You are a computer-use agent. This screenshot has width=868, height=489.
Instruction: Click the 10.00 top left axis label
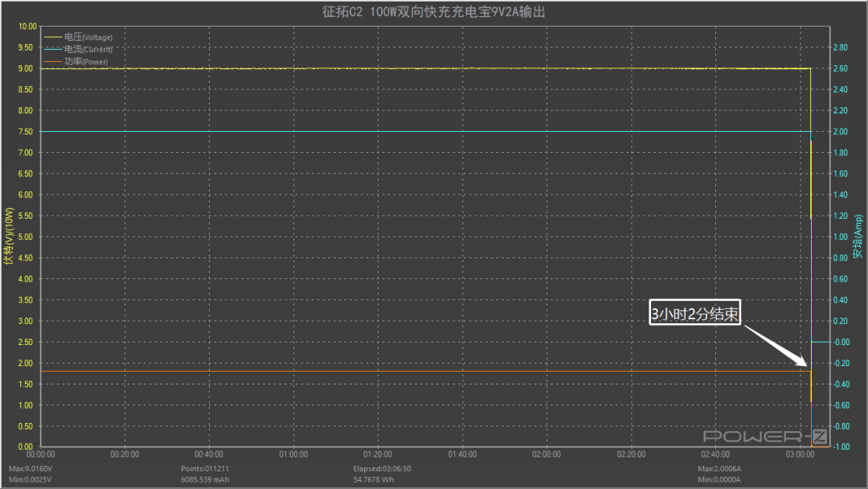[27, 27]
